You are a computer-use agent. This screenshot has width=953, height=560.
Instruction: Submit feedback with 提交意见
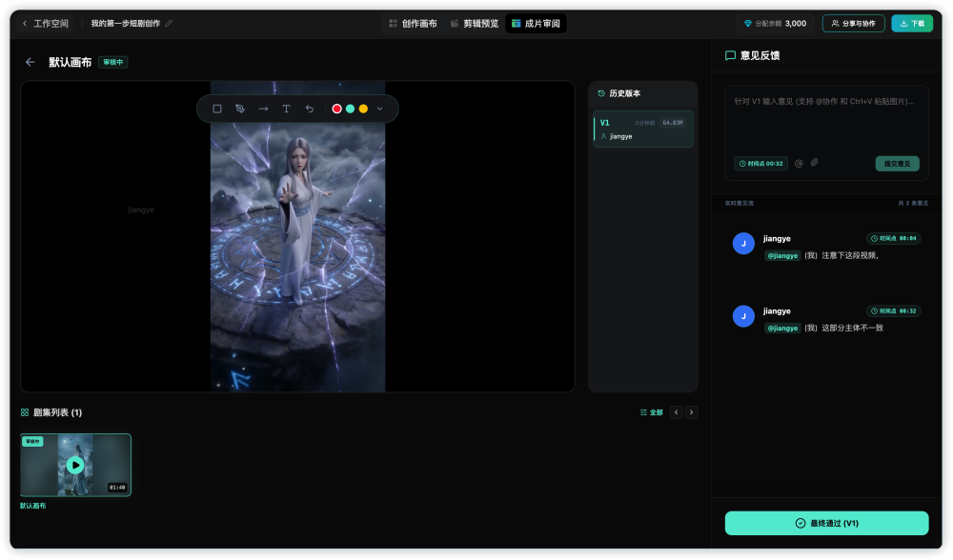pyautogui.click(x=897, y=164)
